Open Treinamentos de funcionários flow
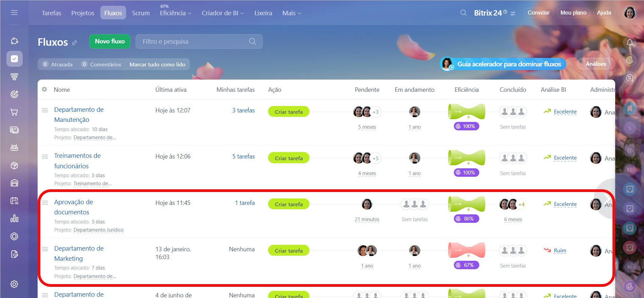The image size is (644, 298). click(77, 161)
